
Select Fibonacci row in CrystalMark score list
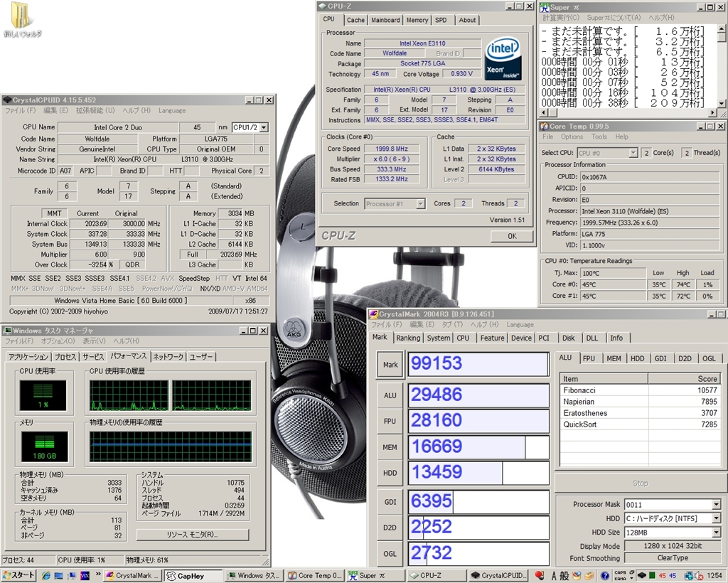641,390
